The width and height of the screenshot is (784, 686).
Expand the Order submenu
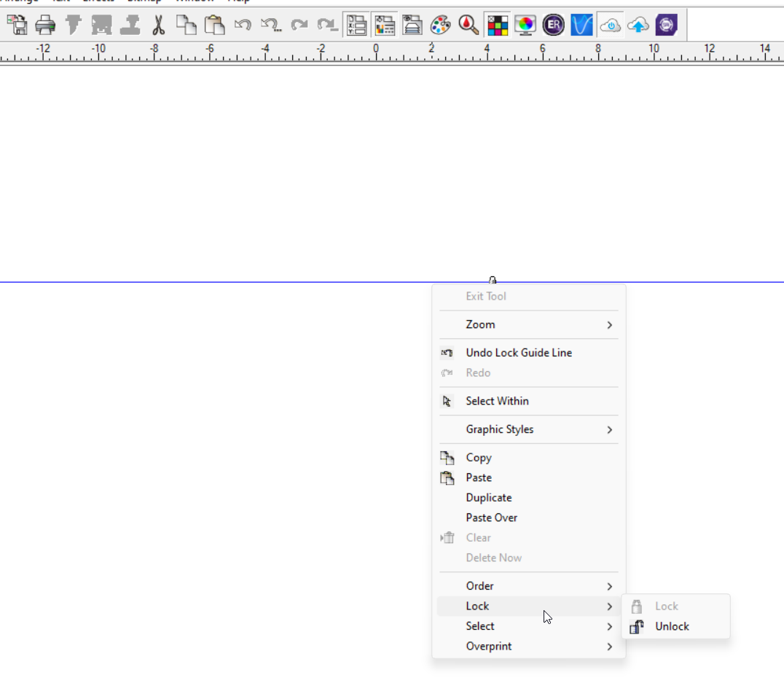coord(529,586)
